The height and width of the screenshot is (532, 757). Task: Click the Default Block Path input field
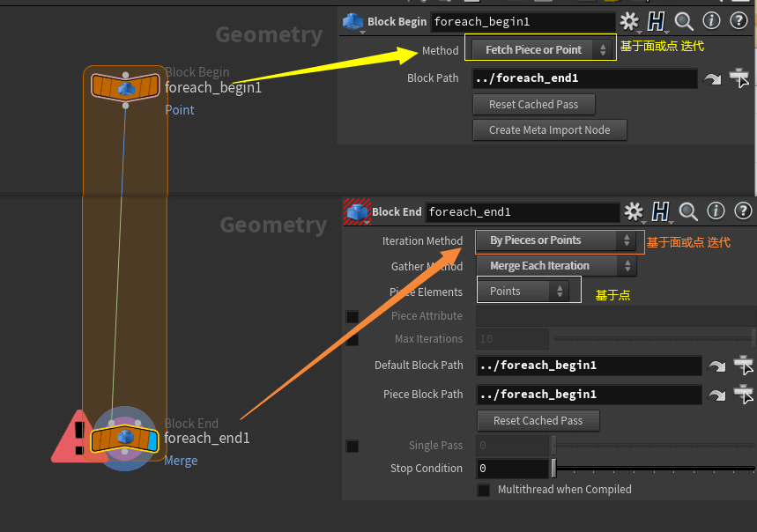(x=589, y=366)
